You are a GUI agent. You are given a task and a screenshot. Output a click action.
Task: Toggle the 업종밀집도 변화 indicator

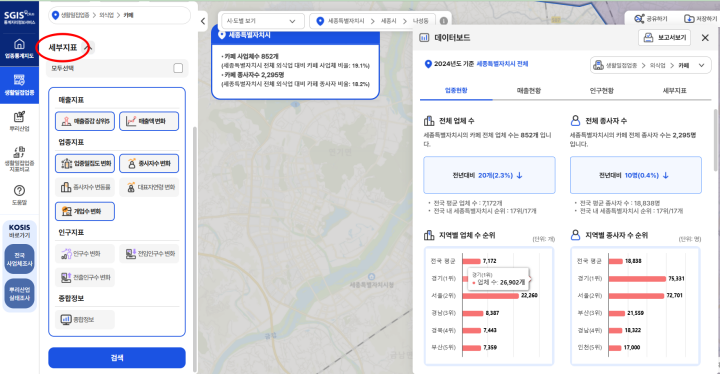[85, 164]
